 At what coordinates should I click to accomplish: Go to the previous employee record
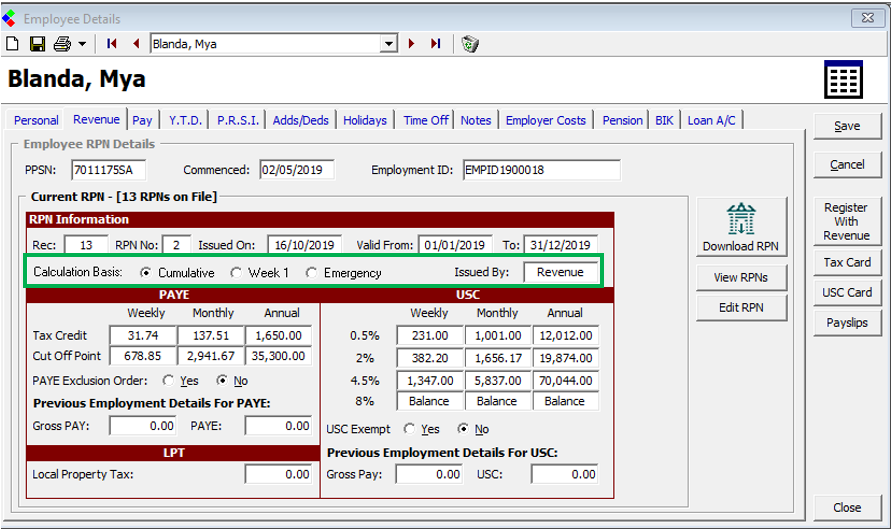coord(136,44)
